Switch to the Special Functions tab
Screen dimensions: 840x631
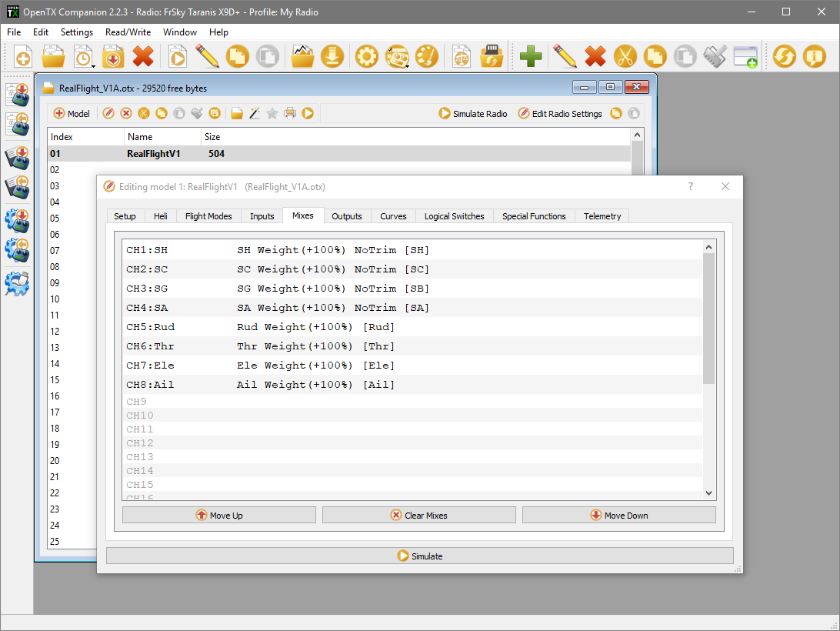coord(534,216)
